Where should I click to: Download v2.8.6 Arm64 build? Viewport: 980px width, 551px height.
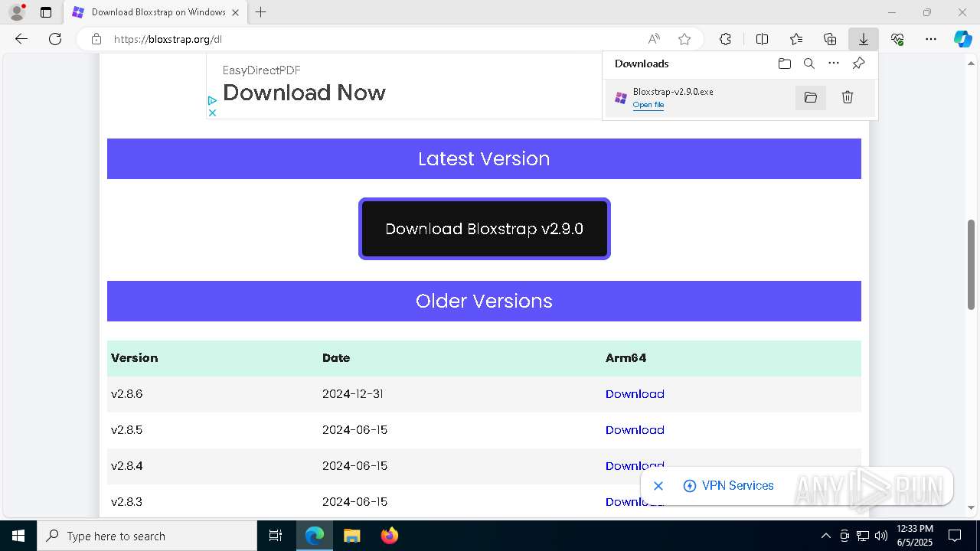point(635,394)
